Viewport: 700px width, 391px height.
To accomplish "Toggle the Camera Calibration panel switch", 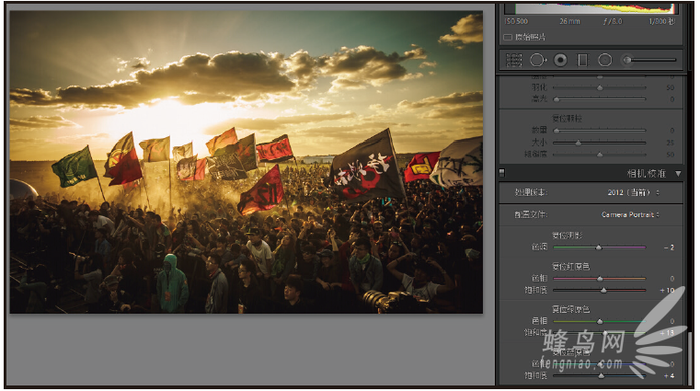I will pos(502,173).
